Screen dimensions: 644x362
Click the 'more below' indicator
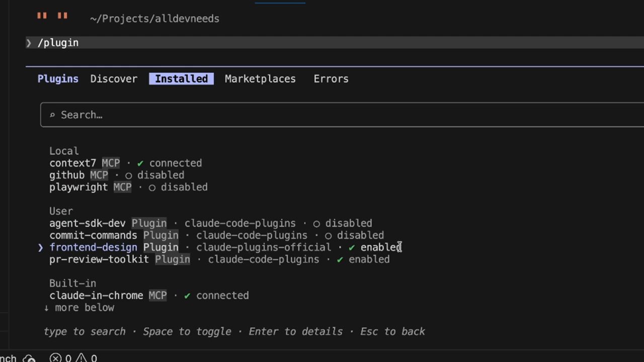(79, 308)
